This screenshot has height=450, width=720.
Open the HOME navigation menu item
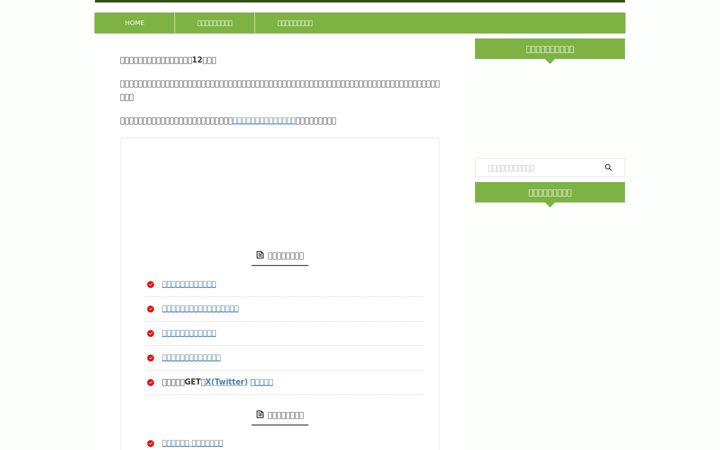(135, 23)
